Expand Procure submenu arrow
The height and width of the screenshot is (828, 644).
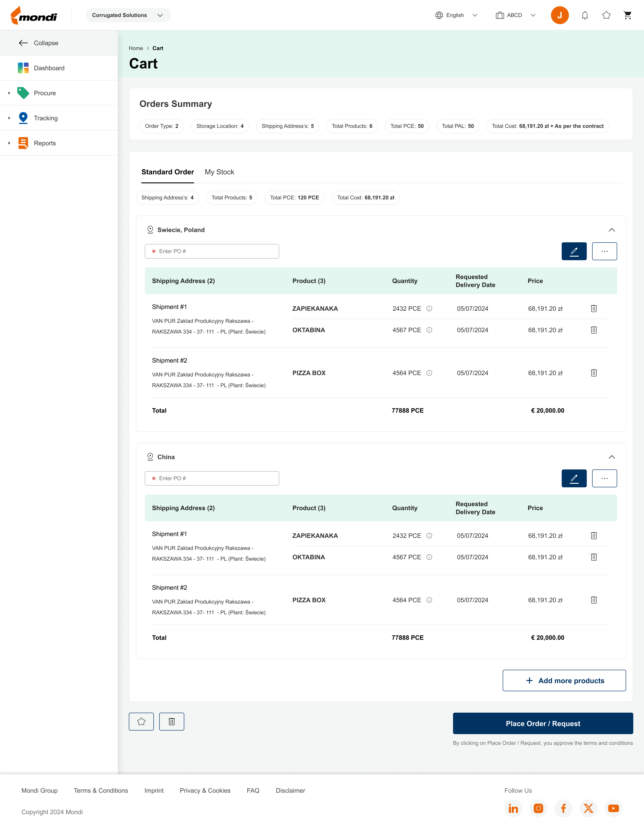tap(9, 93)
